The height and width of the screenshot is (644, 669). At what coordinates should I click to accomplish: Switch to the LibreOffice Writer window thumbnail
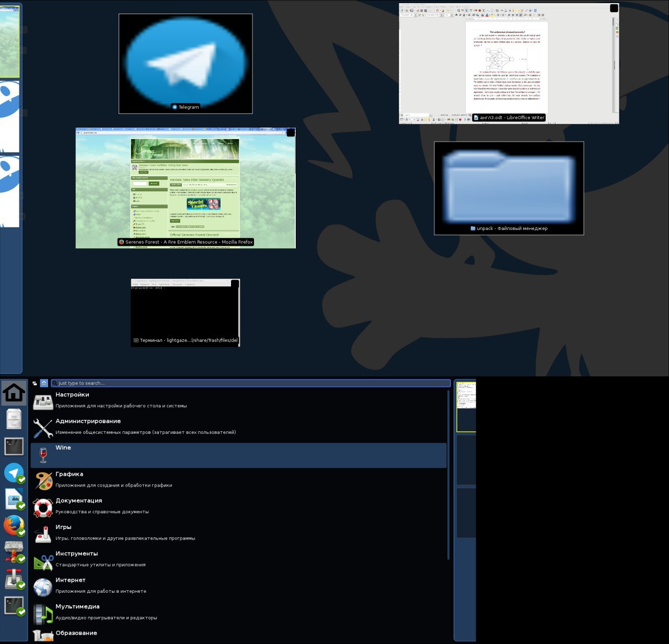tap(509, 64)
